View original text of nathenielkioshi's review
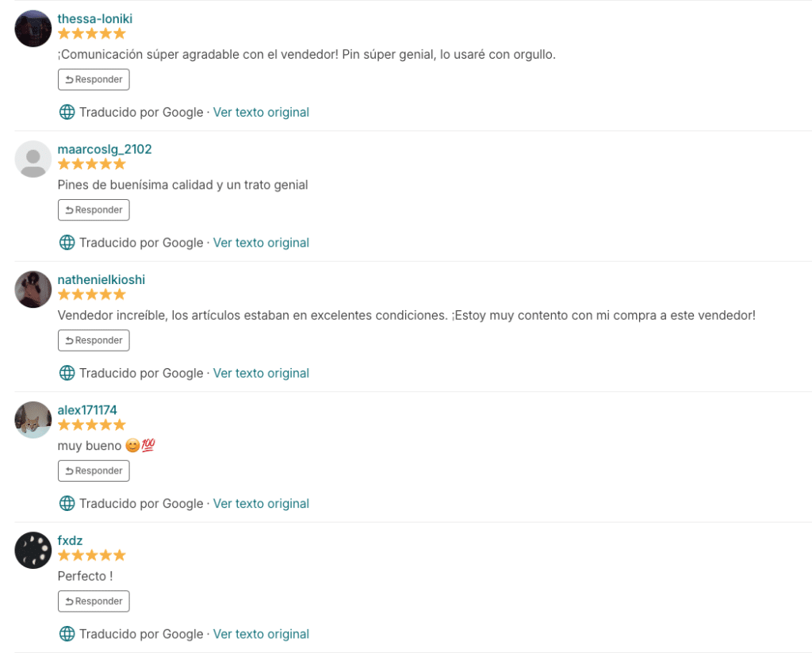 click(x=261, y=373)
